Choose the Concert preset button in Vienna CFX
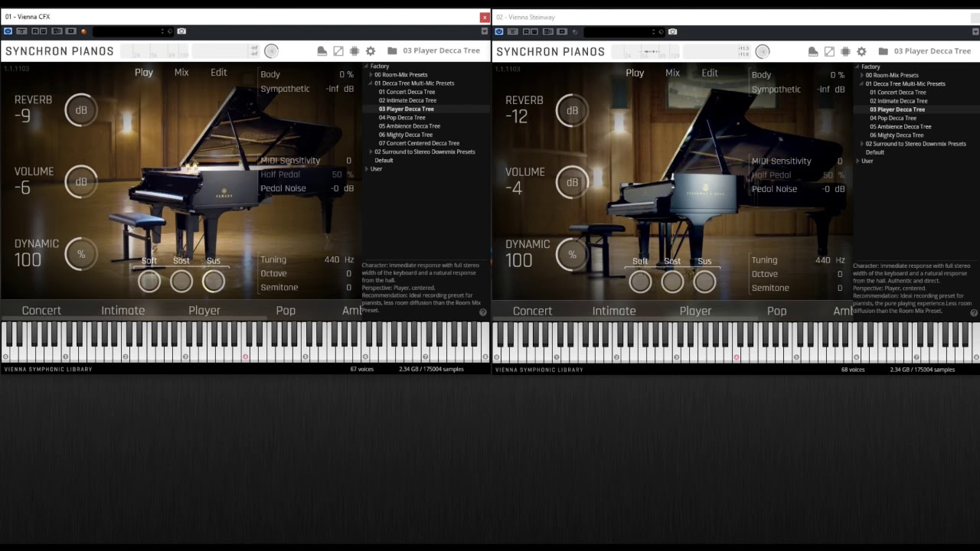This screenshot has width=980, height=551. pyautogui.click(x=41, y=311)
